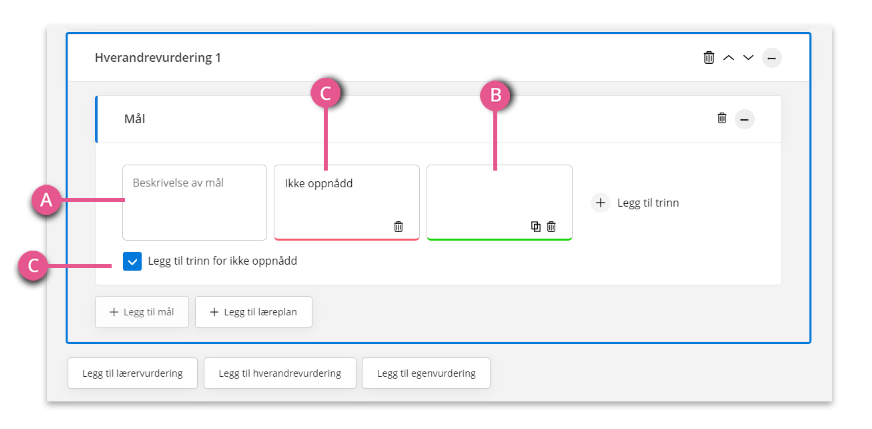Select the Hverandrevurdering 1 header title

coord(158,57)
